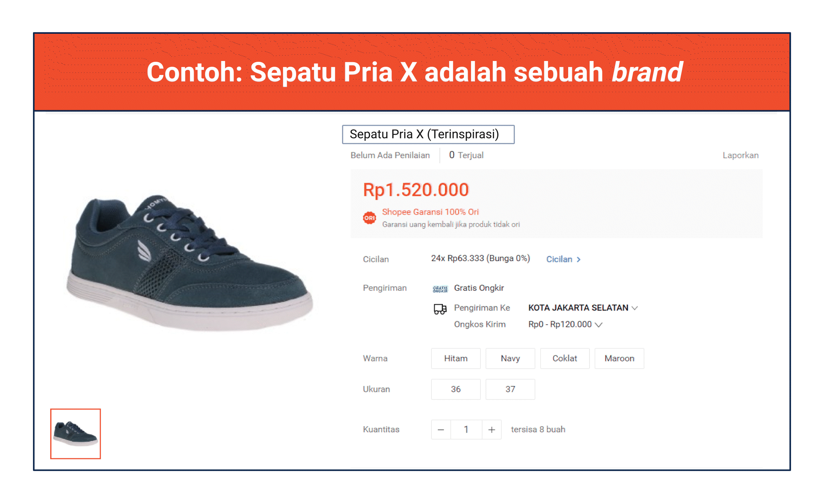Viewport: 824px width, 504px height.
Task: Choose the Coklat color variant
Action: tap(564, 359)
